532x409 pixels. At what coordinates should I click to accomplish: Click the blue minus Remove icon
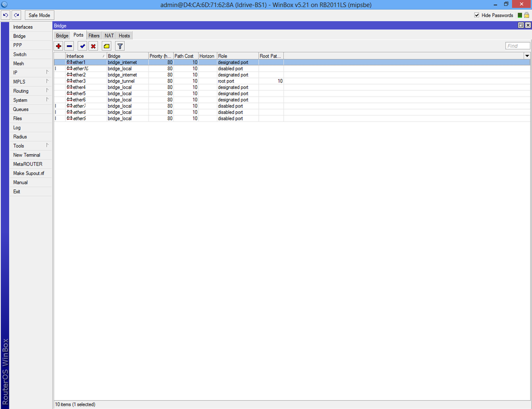click(x=70, y=46)
